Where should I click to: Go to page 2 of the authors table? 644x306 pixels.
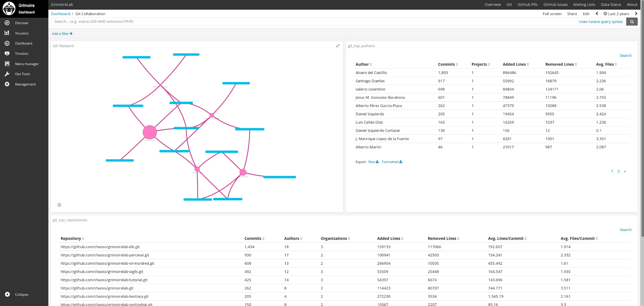click(619, 171)
